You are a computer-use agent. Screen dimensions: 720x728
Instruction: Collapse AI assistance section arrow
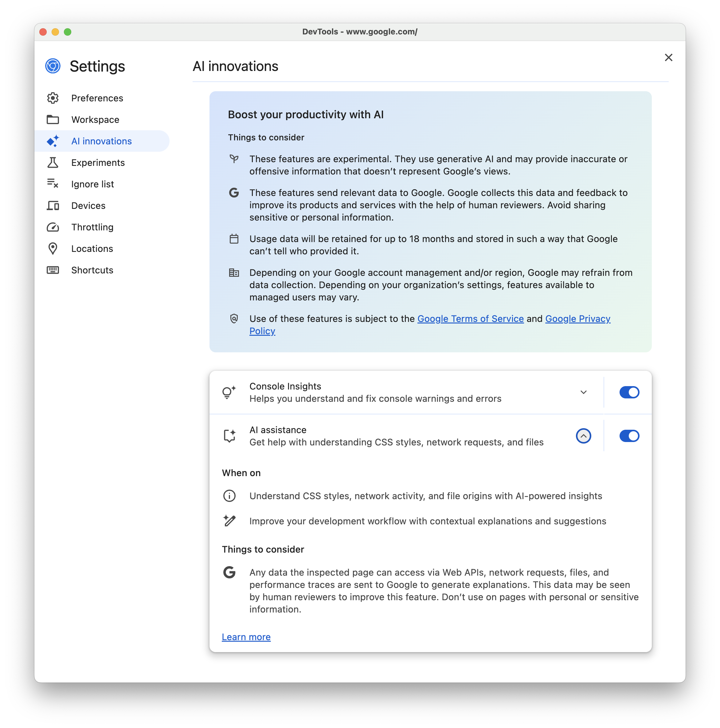[583, 435]
